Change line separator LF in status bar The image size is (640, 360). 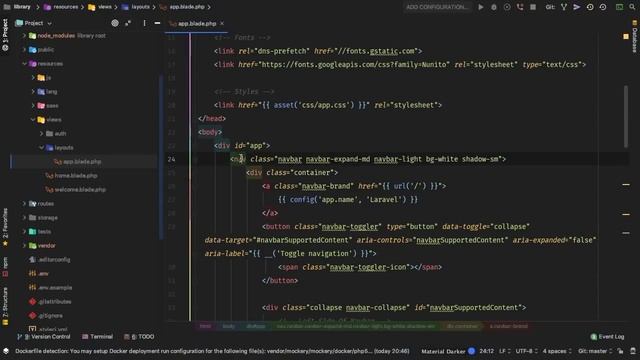[504, 351]
